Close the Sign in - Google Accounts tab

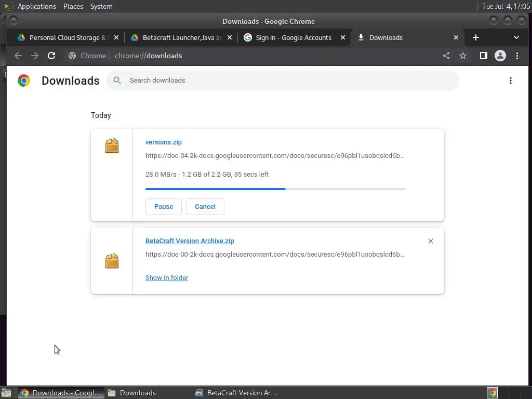343,37
